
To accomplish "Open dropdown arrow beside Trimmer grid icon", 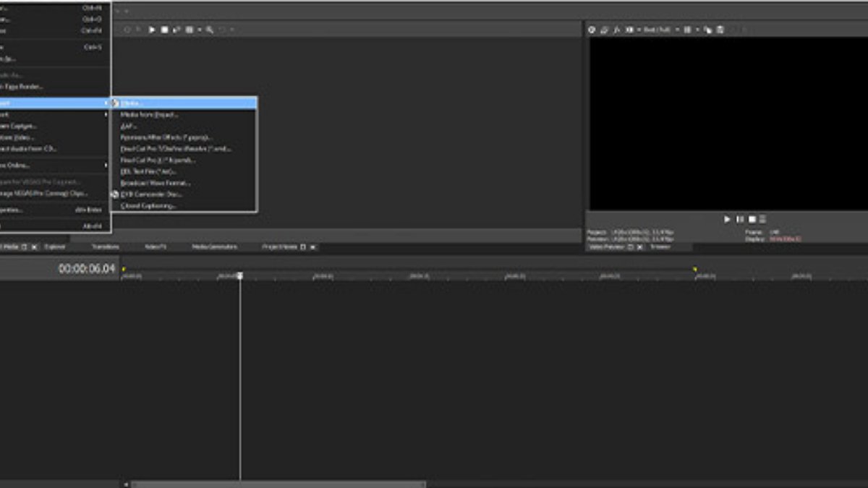I will pos(199,30).
